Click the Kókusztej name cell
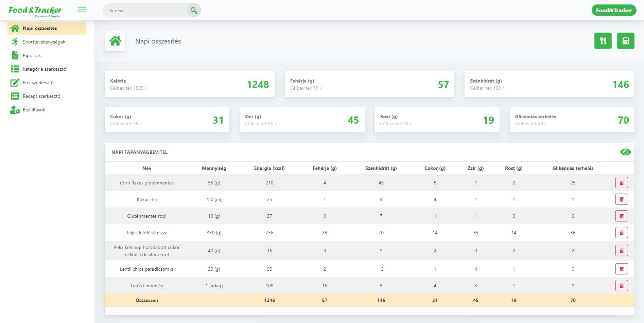The width and height of the screenshot is (644, 323). pos(147,199)
